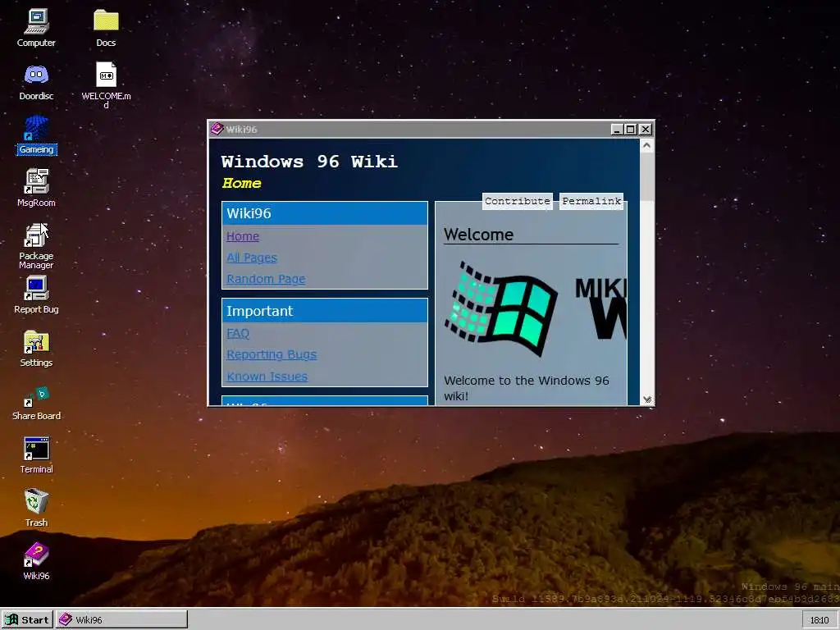Image resolution: width=840 pixels, height=630 pixels.
Task: Close the Wiki96 window
Action: click(x=646, y=129)
